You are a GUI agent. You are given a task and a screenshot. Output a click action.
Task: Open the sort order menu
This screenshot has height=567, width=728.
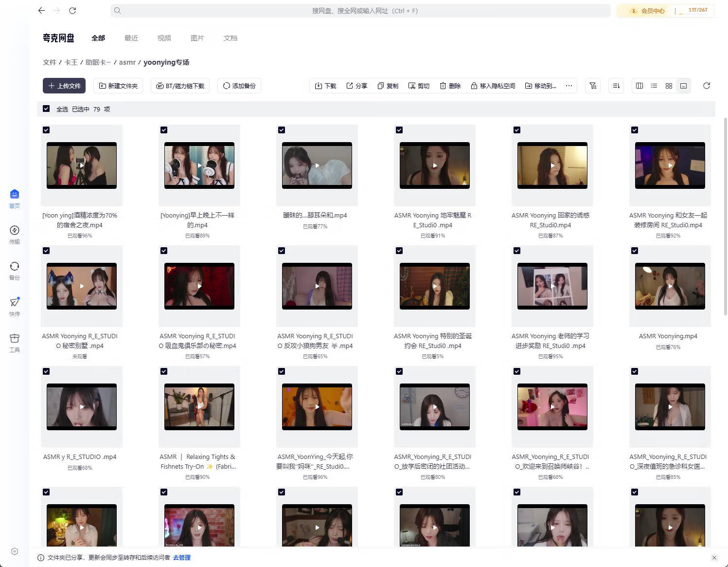[616, 86]
